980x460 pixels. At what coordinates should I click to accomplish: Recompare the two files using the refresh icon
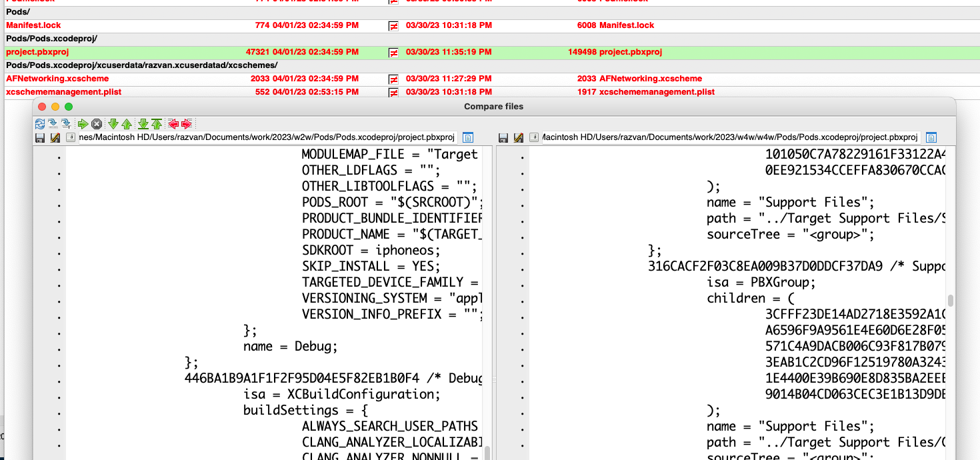click(40, 123)
